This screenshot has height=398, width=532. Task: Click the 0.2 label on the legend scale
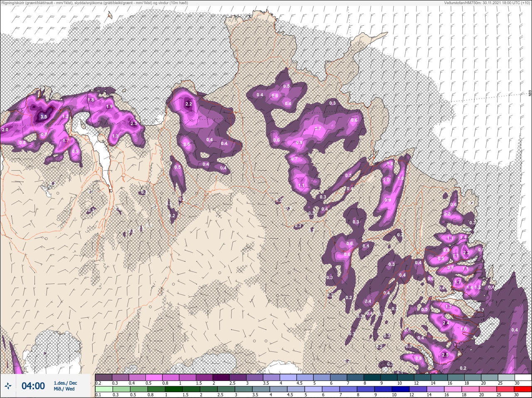point(98,383)
